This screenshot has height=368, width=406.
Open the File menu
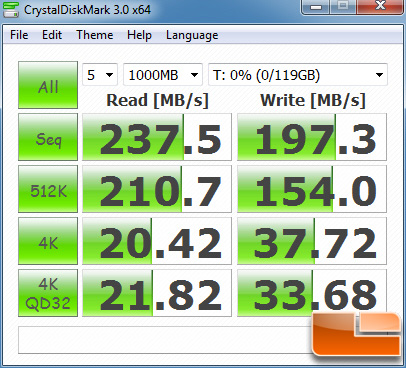[19, 35]
